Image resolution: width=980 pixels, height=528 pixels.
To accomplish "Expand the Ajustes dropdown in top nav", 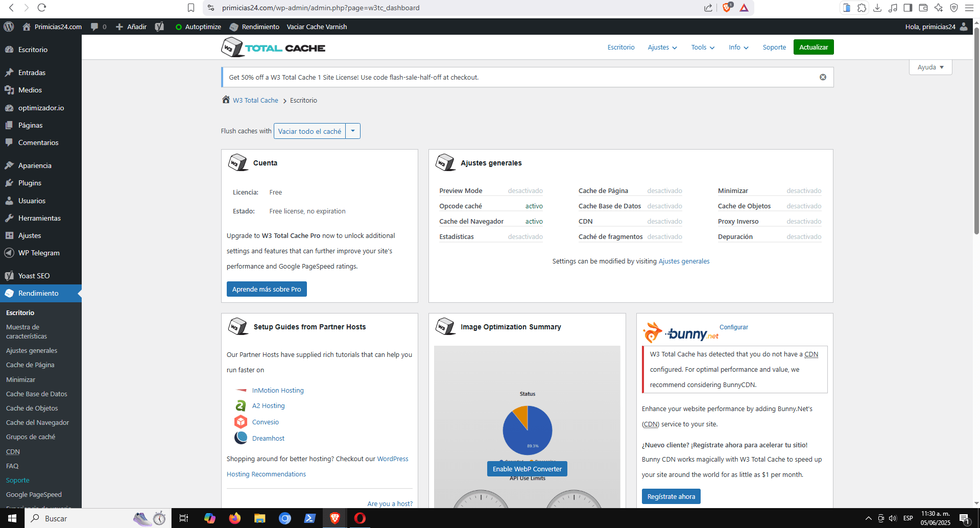I will pos(662,47).
